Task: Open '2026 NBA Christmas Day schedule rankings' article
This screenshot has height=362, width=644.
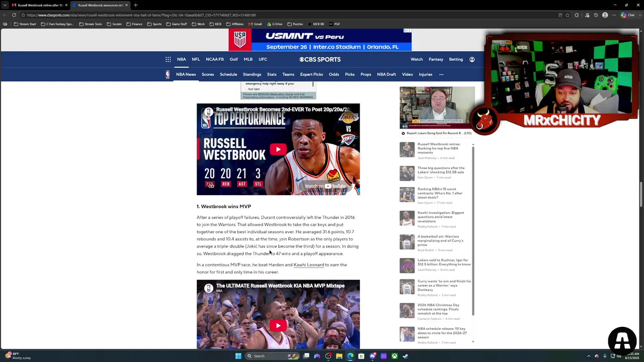Action: pyautogui.click(x=439, y=309)
